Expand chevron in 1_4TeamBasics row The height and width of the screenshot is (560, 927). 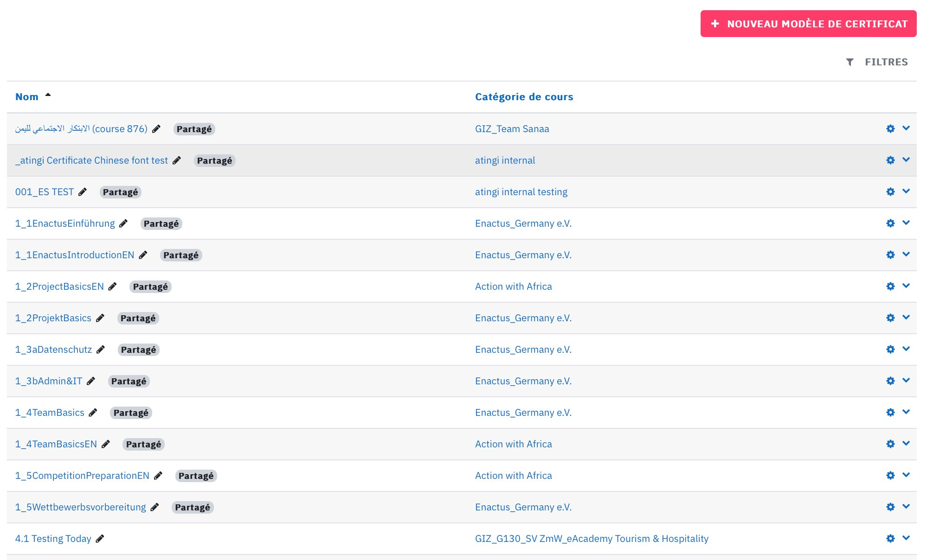tap(906, 412)
